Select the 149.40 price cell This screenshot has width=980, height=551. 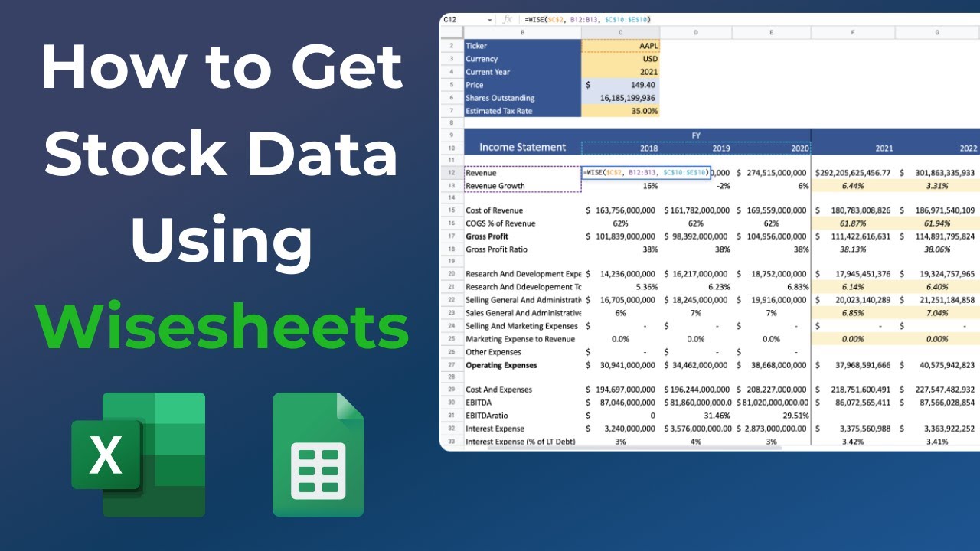[x=620, y=85]
